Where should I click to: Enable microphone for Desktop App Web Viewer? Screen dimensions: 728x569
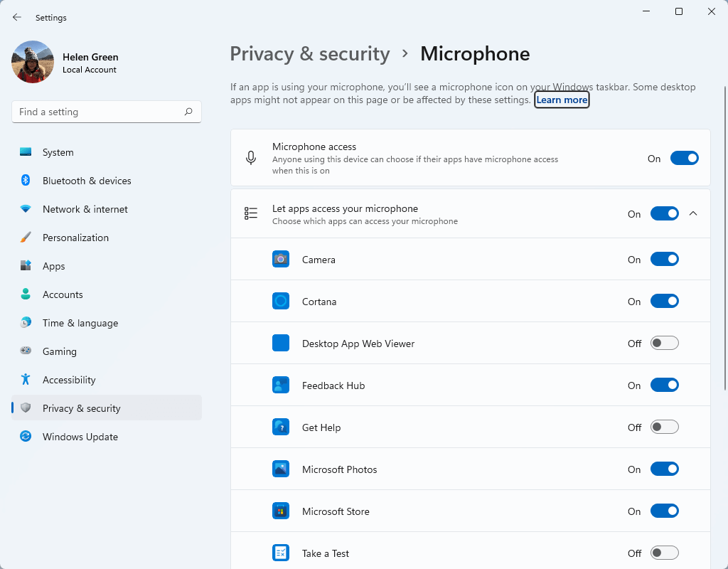coord(665,344)
